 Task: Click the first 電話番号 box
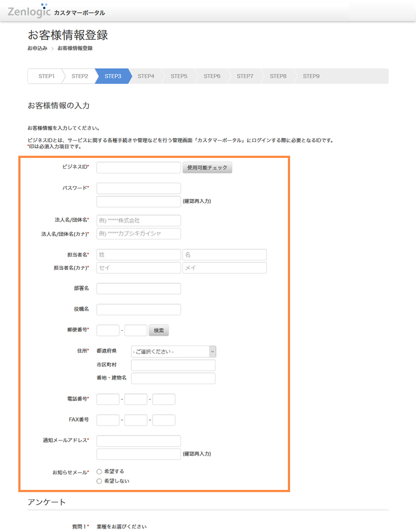tap(108, 400)
